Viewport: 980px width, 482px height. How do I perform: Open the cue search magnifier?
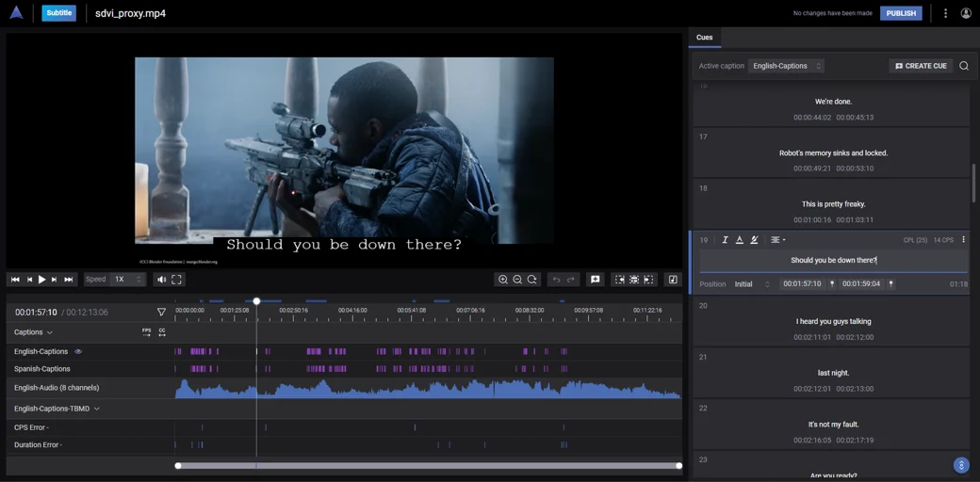click(x=964, y=66)
